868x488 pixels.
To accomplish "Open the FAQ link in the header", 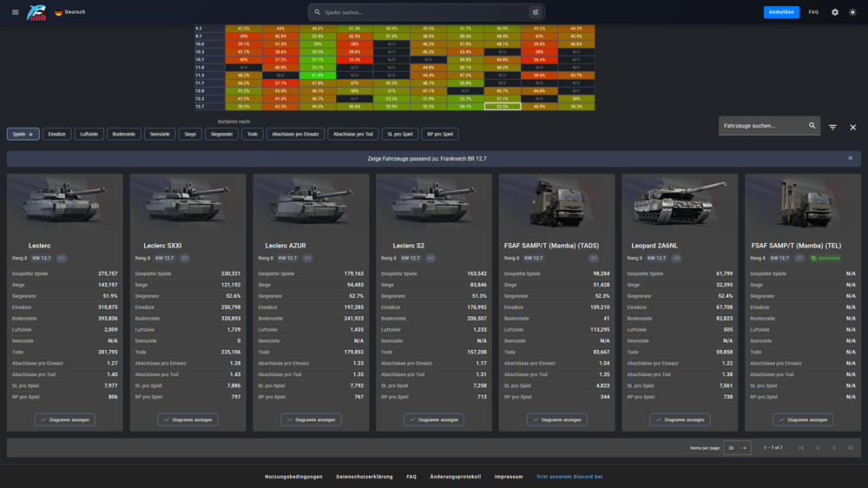I will coord(813,12).
